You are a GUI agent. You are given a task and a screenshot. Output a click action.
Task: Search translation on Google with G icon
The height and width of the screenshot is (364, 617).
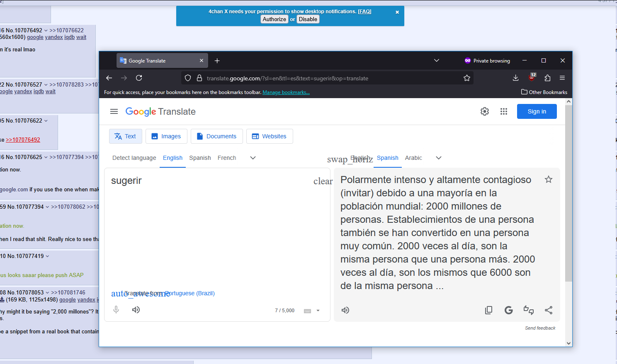(509, 310)
